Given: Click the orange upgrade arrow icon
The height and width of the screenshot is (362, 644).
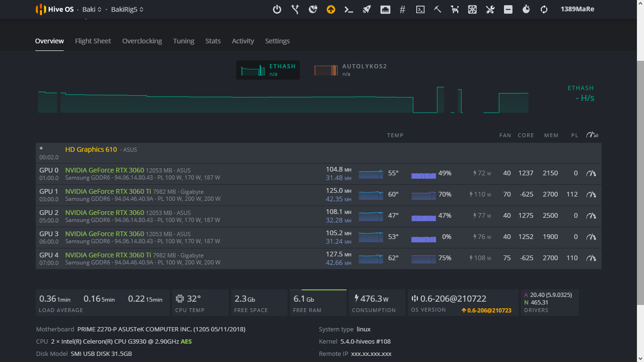Looking at the screenshot, I should pos(331,9).
